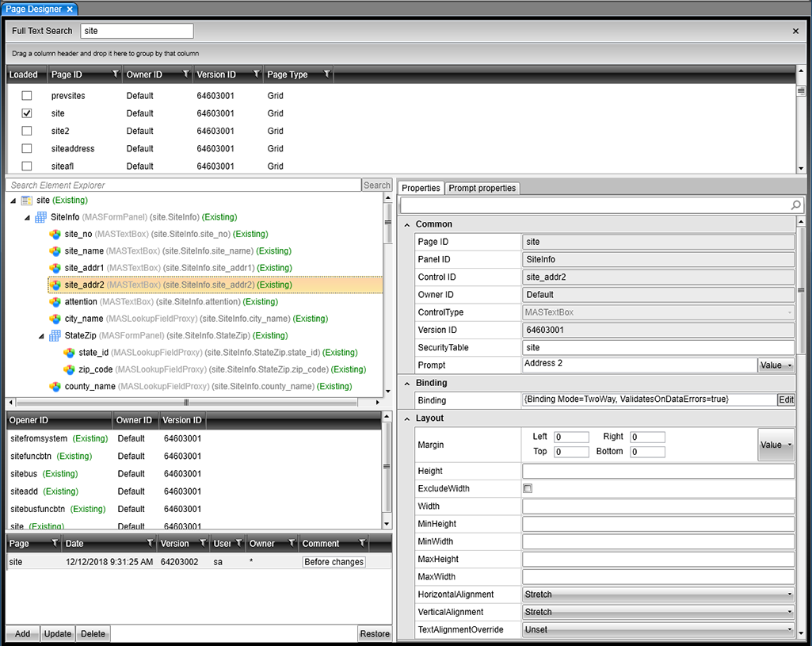The image size is (812, 646).
Task: Open the history Date column filter
Action: coord(151,543)
